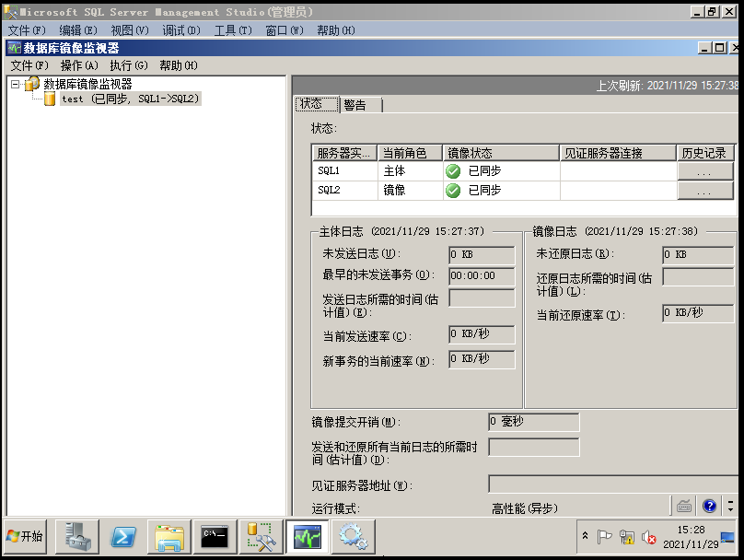Open the SSMS 窗口(W) menu
Image resolution: width=744 pixels, height=560 pixels.
click(285, 30)
